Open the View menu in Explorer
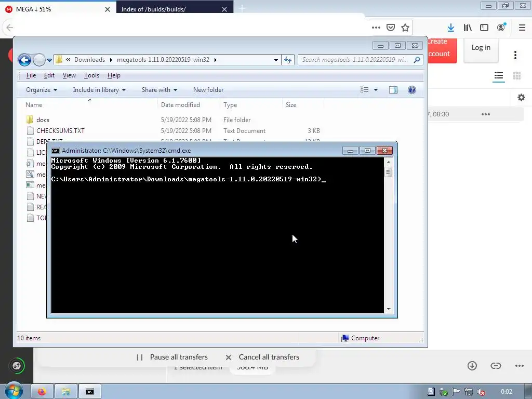Viewport: 532px width, 399px height. point(69,75)
